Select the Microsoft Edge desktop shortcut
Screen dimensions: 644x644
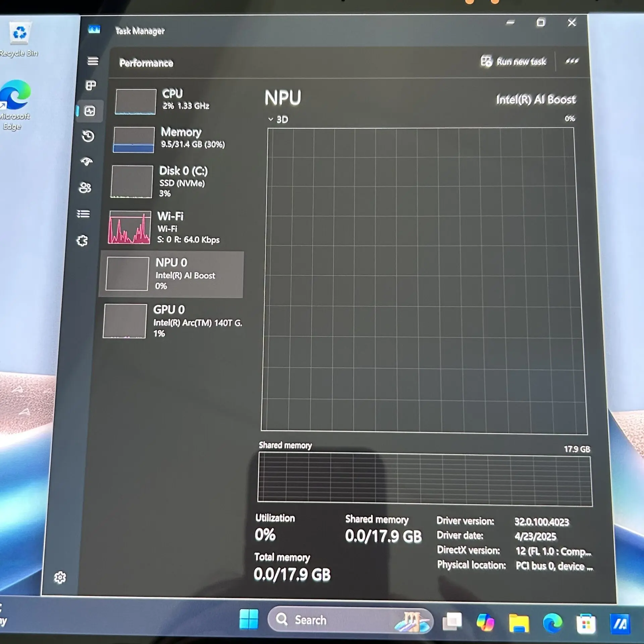point(15,105)
